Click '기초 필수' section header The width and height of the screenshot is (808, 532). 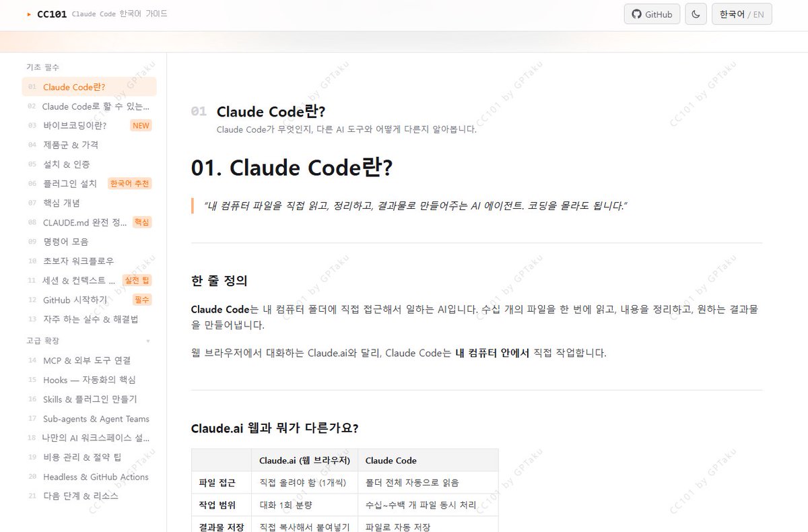click(x=42, y=67)
